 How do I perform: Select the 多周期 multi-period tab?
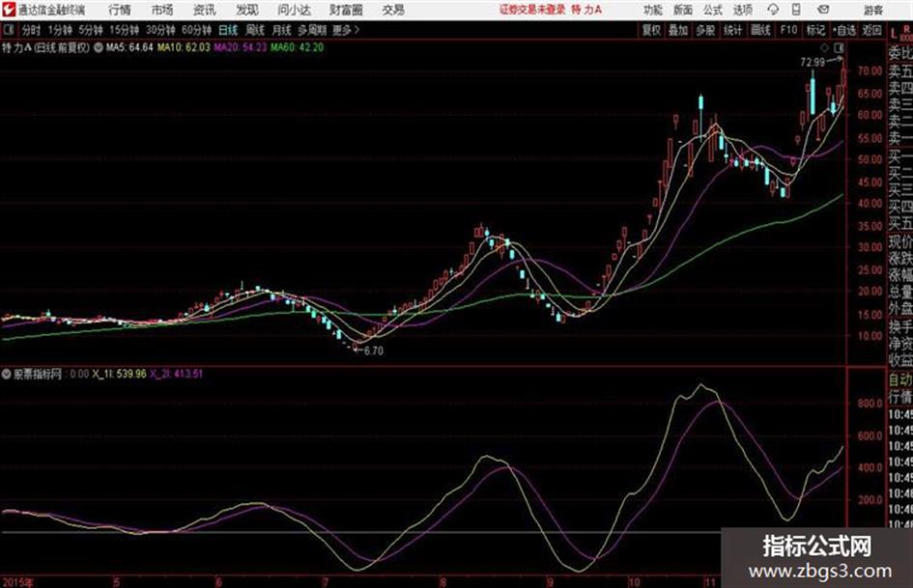pyautogui.click(x=312, y=30)
